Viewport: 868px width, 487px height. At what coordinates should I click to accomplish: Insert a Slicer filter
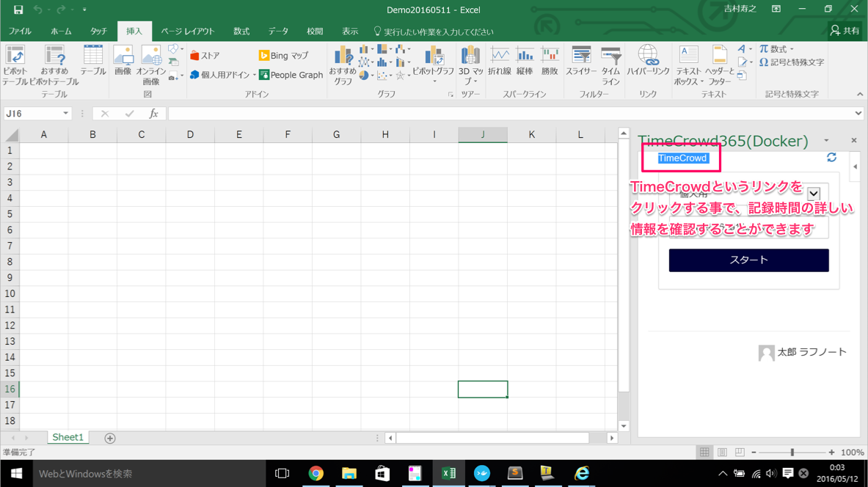pos(580,60)
